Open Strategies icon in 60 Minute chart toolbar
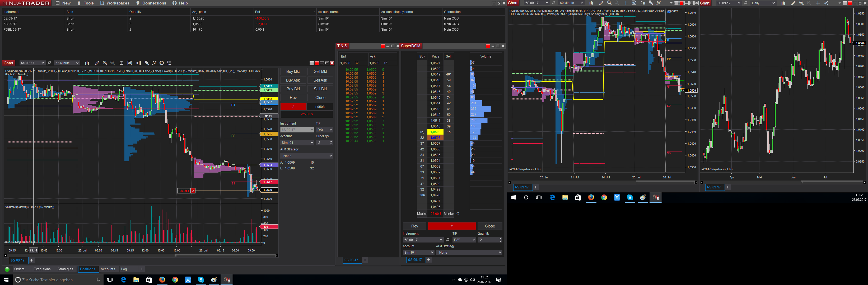The width and height of the screenshot is (868, 285). (x=659, y=3)
